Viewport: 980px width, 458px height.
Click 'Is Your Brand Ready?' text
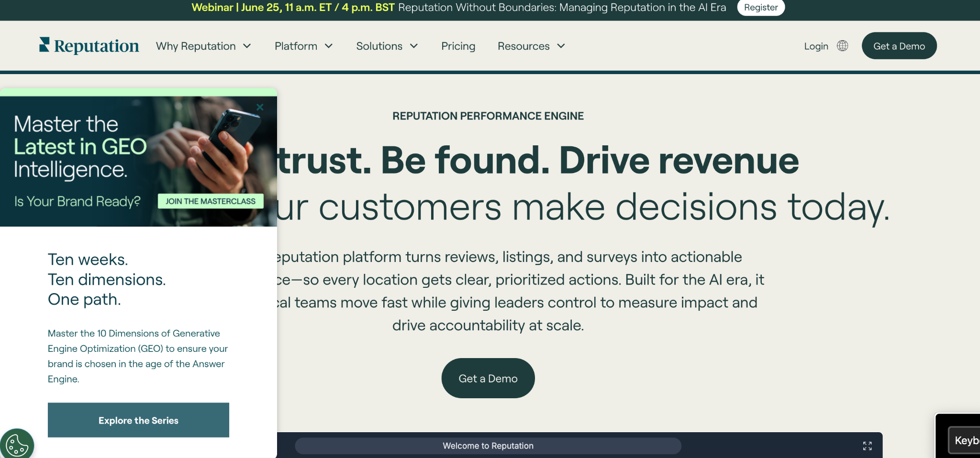click(x=78, y=201)
